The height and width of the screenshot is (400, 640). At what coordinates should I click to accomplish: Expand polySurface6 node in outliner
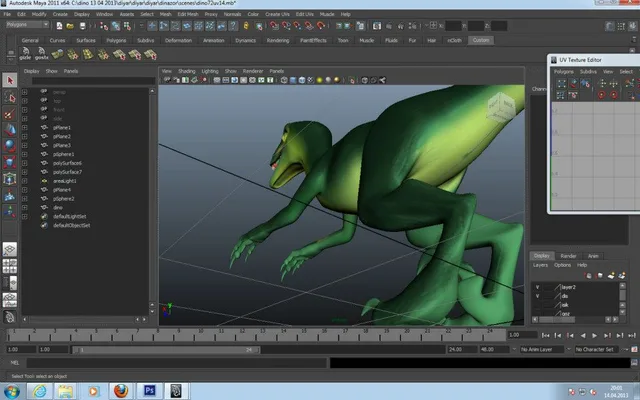[x=24, y=163]
